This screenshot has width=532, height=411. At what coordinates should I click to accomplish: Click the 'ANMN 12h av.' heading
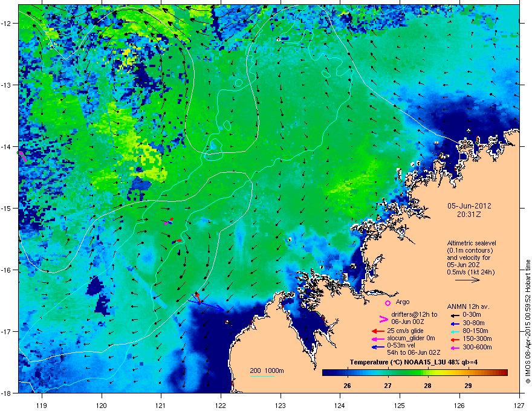tap(468, 307)
